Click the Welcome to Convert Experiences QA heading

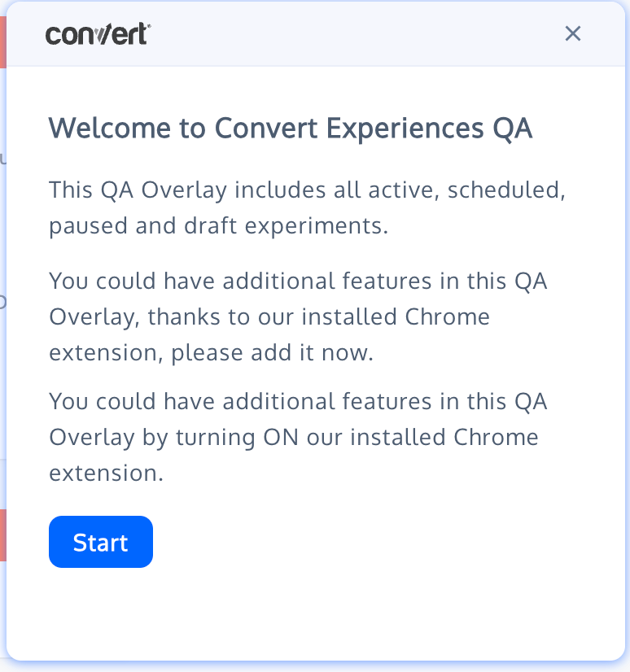click(x=291, y=128)
